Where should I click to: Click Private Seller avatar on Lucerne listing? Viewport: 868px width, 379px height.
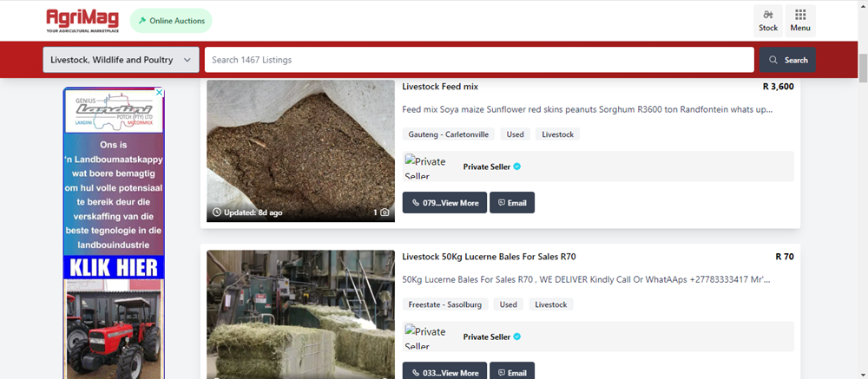click(427, 337)
